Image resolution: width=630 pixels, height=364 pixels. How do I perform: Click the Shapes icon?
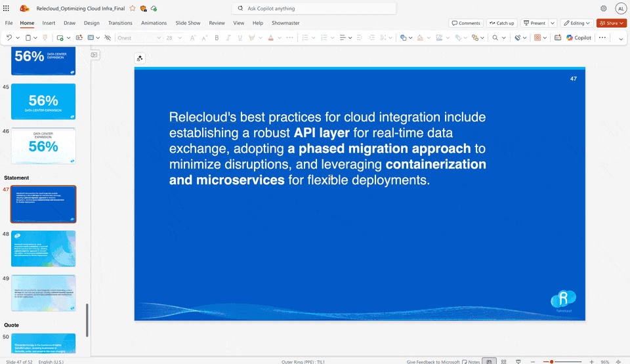[403, 38]
